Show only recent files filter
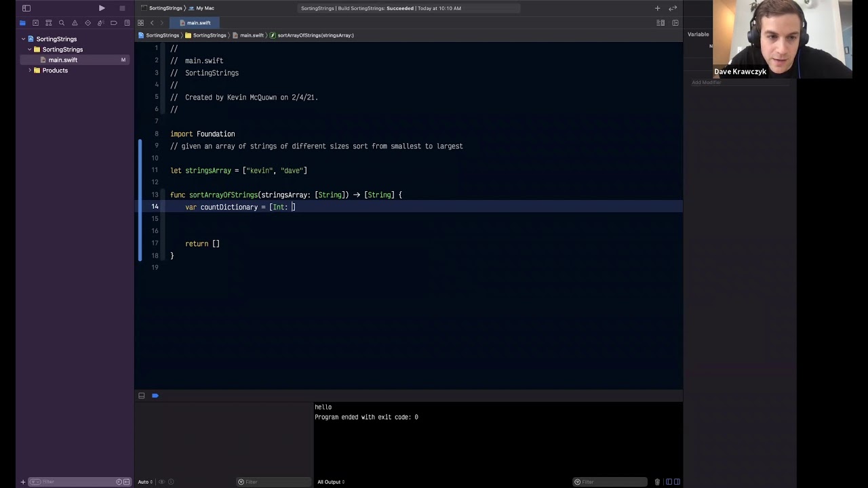 pyautogui.click(x=119, y=482)
